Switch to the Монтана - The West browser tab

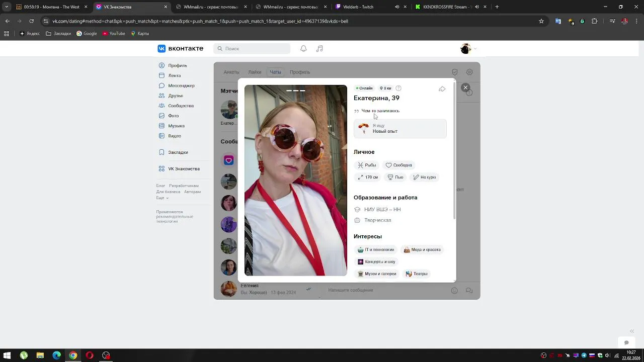[51, 7]
